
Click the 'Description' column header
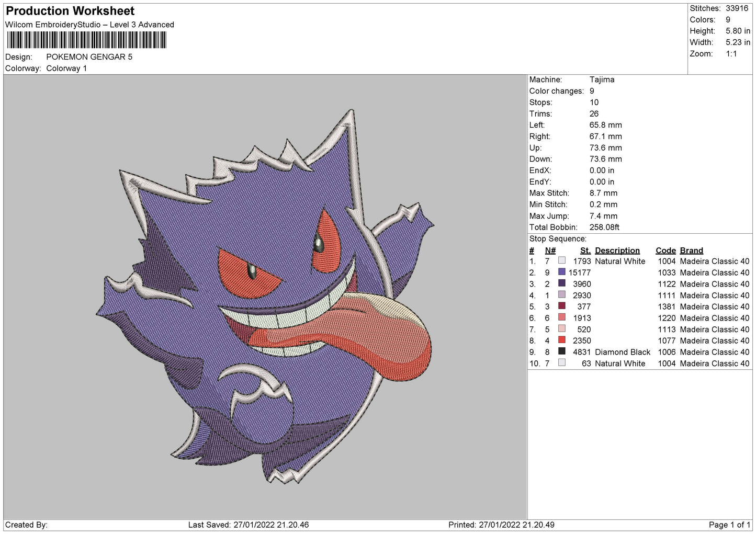617,251
